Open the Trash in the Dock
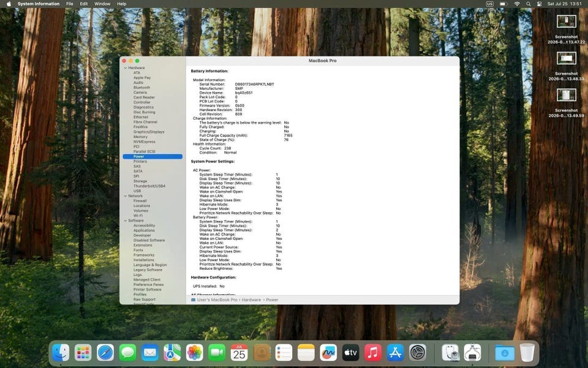Screen dimensions: 588x368 point(527,353)
